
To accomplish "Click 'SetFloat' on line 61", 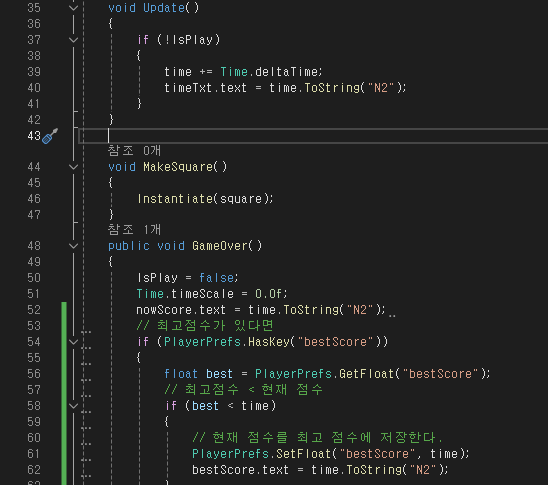I will point(304,454).
